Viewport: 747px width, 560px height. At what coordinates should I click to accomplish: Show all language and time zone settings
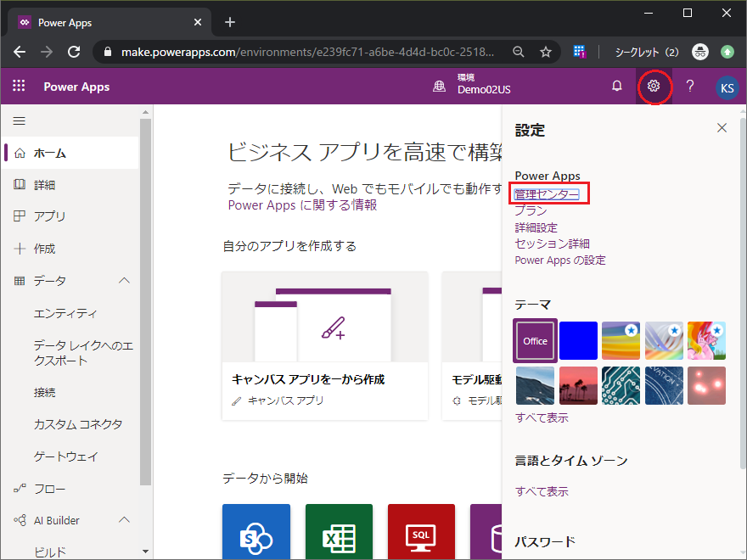click(542, 491)
